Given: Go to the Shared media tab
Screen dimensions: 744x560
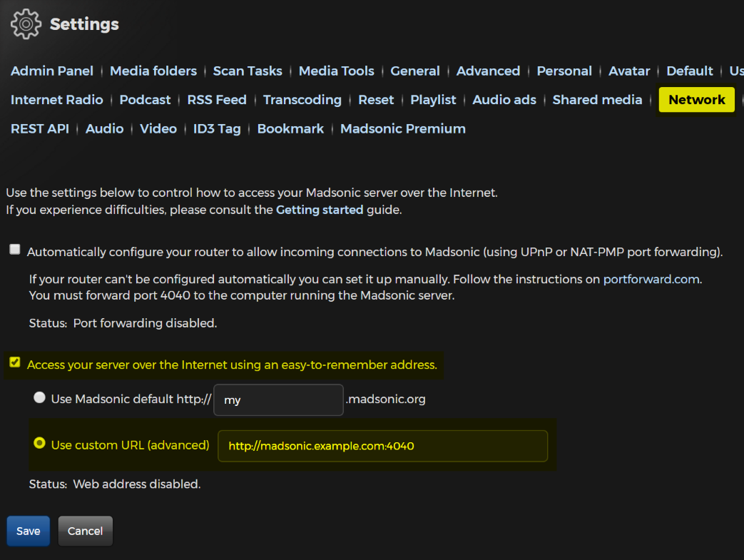Looking at the screenshot, I should tap(598, 100).
